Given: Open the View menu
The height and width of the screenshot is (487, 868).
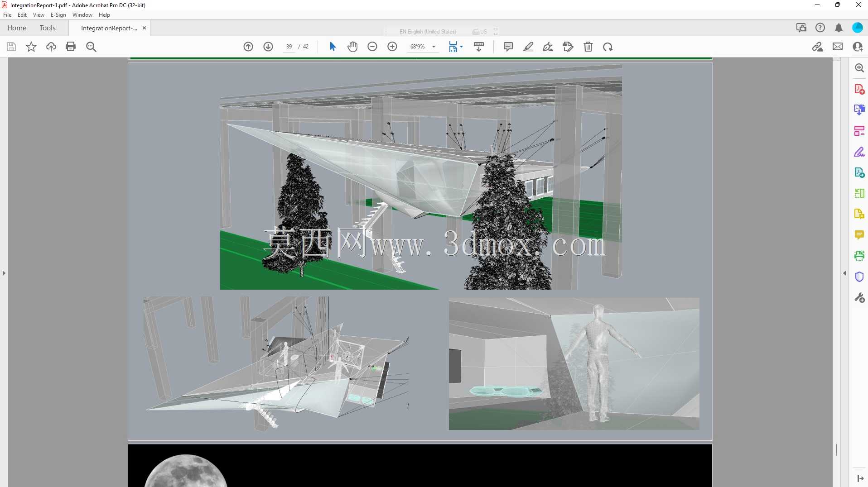Looking at the screenshot, I should click(39, 15).
